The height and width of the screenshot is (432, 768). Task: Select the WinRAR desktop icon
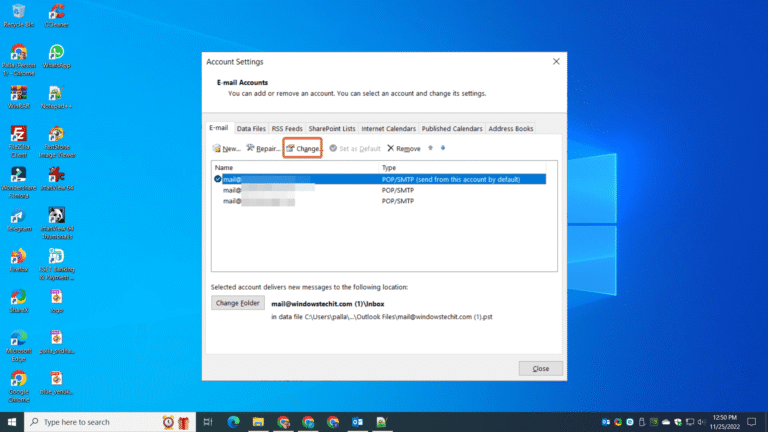click(19, 97)
